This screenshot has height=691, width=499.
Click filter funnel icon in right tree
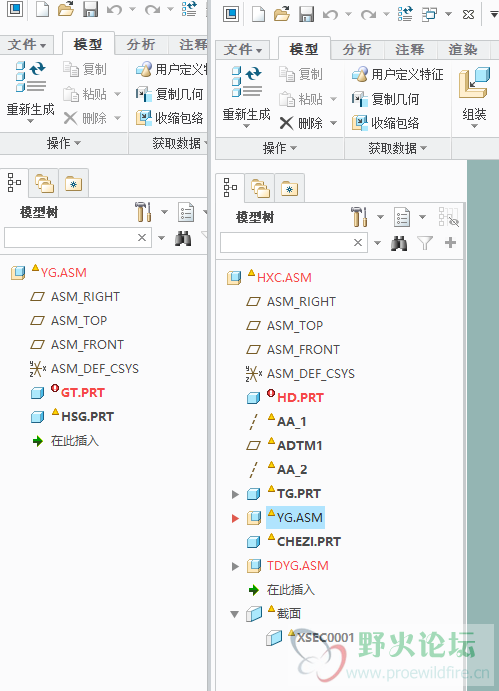pos(425,243)
